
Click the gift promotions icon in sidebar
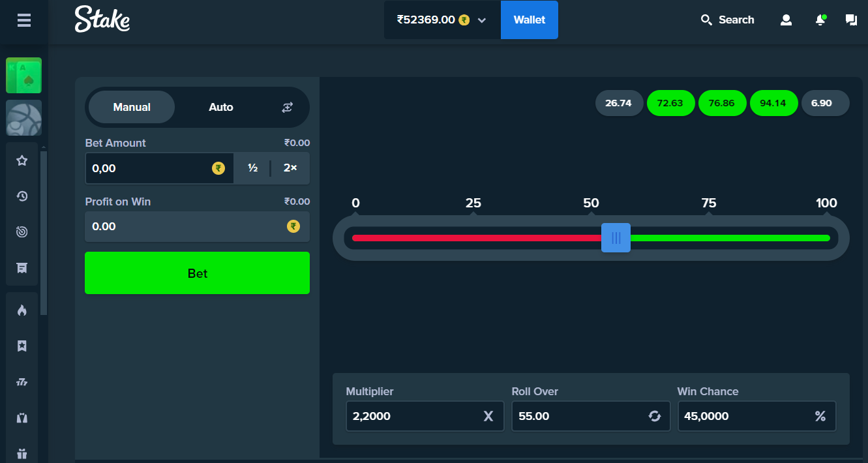(23, 453)
